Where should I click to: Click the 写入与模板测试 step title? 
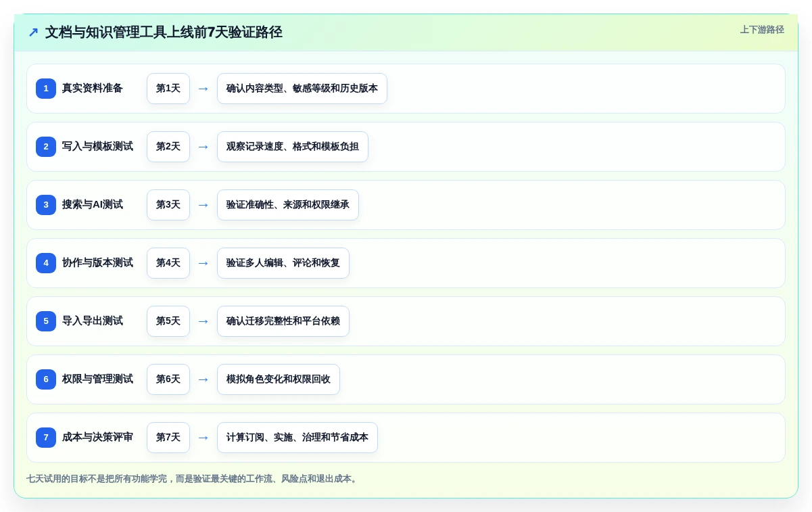coord(97,147)
